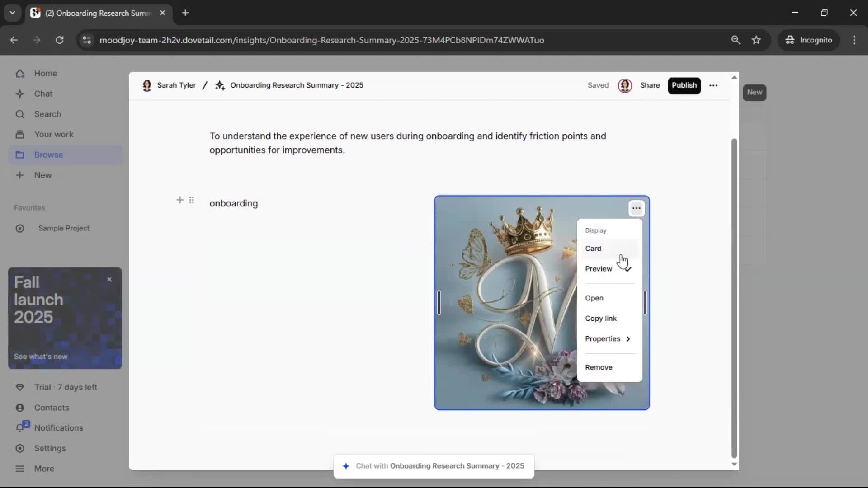Select Card display option
Screen dimensions: 868x488
pyautogui.click(x=593, y=249)
